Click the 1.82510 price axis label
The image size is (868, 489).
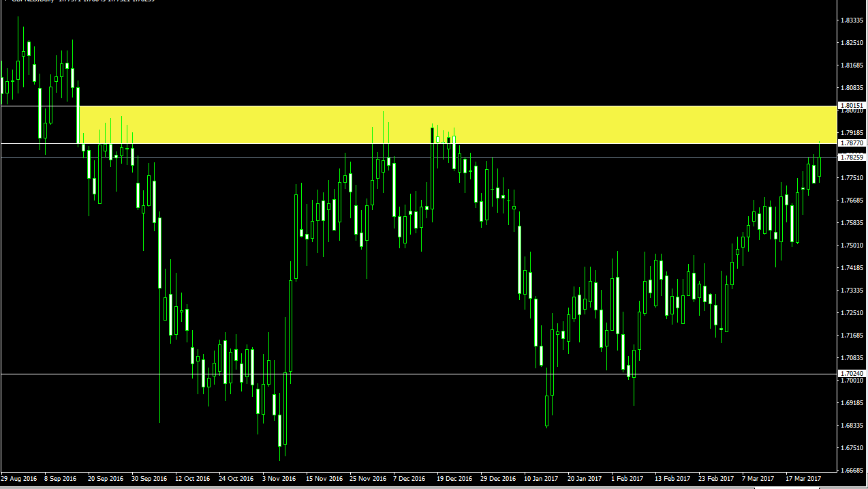(x=852, y=43)
